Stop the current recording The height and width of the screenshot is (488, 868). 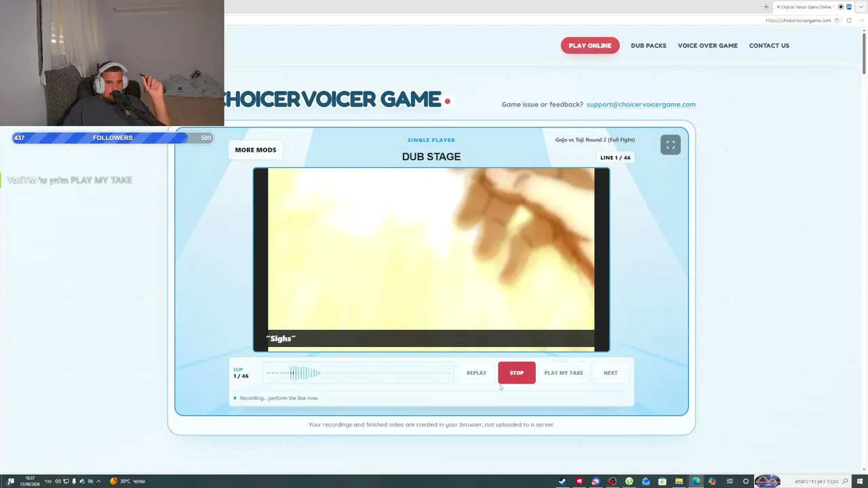tap(517, 373)
